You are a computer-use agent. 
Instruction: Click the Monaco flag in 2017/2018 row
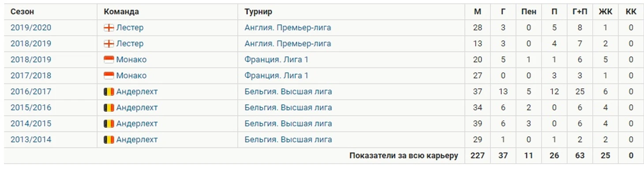click(109, 75)
